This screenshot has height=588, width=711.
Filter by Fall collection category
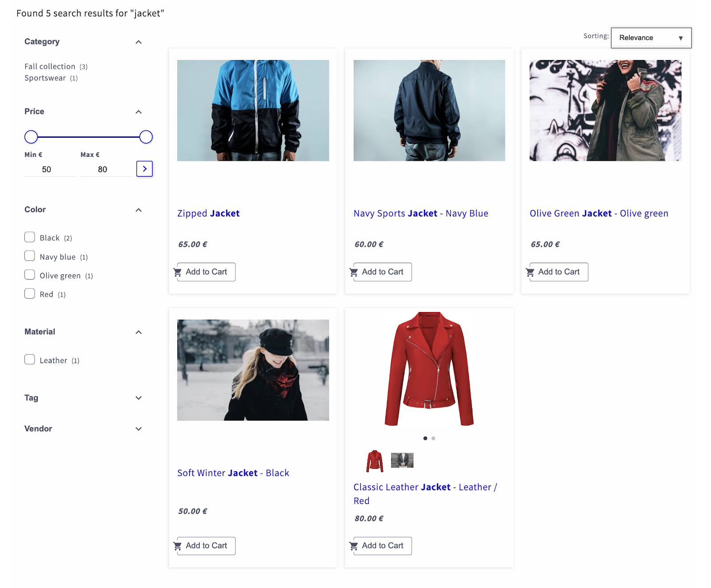pos(56,67)
